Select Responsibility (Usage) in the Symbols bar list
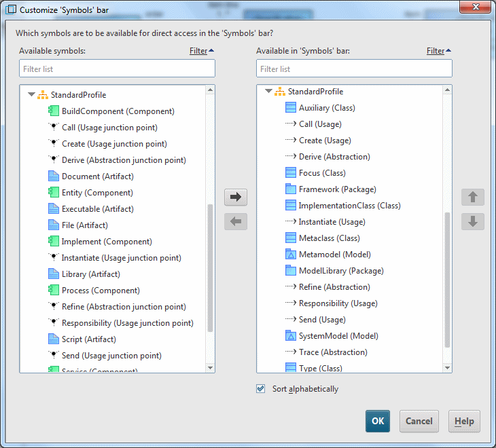Viewport: 496px width, 448px height. point(338,303)
